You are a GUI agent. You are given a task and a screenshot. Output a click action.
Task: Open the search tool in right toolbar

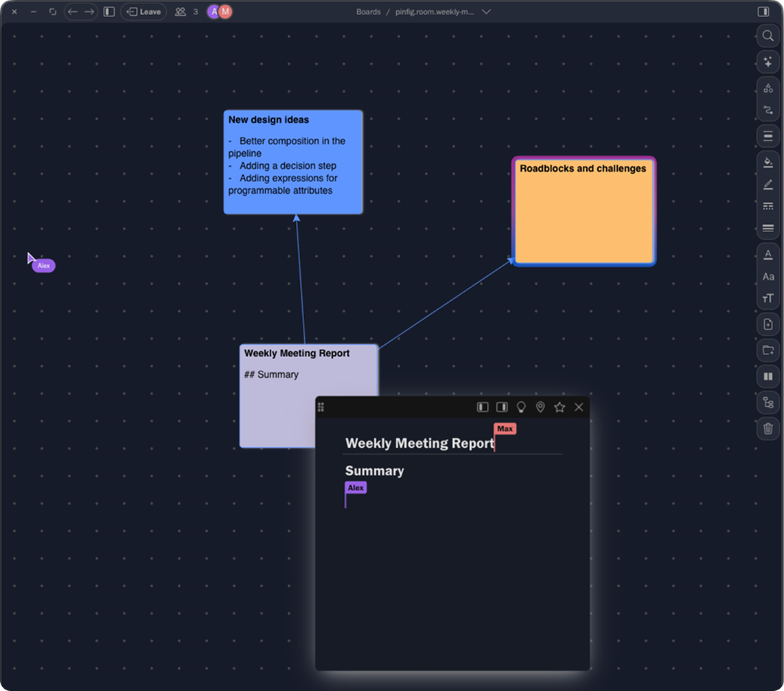[x=768, y=36]
